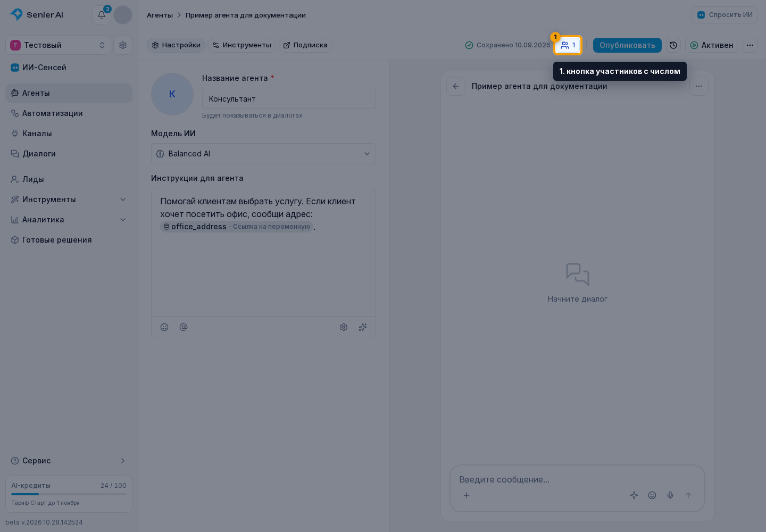Send the message with the arrow button
The height and width of the screenshot is (532, 766).
(x=688, y=495)
